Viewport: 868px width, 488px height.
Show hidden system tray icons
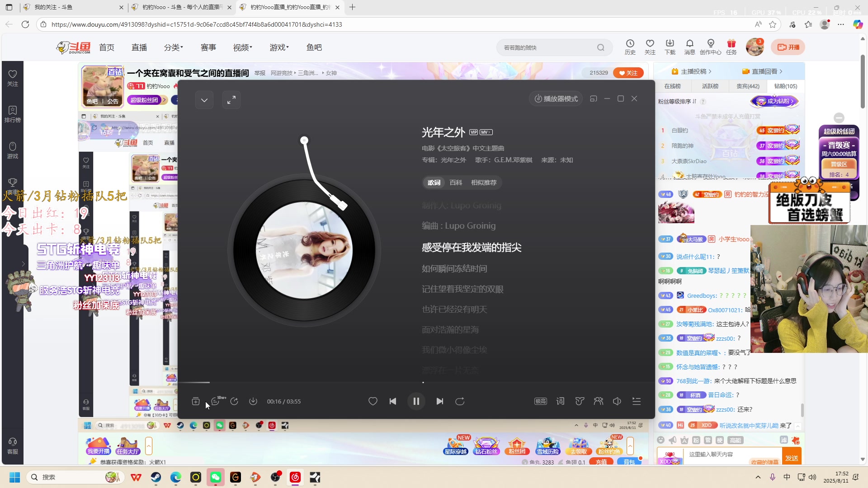pos(758,477)
